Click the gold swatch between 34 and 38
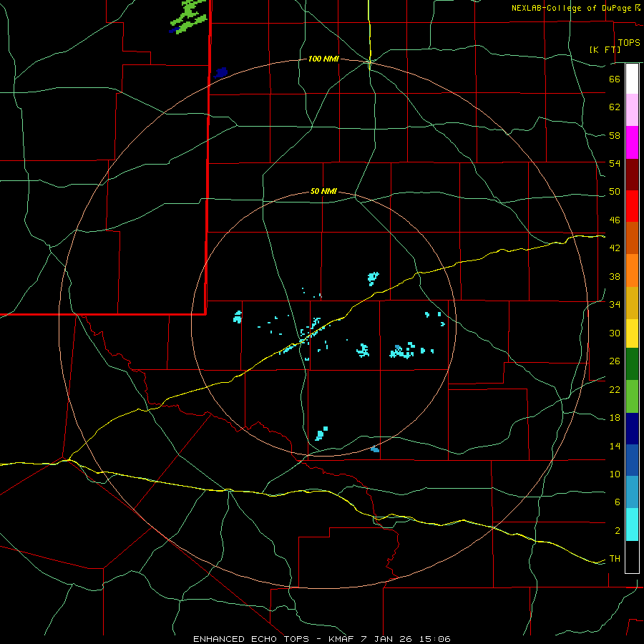Viewport: 644px width, 644px height. (x=632, y=303)
